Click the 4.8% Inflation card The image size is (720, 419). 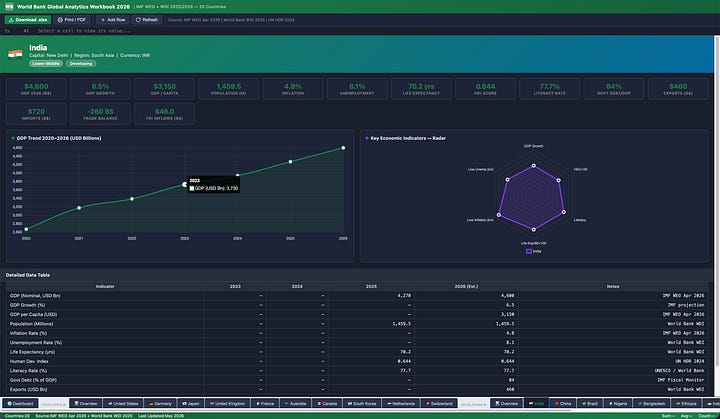point(293,89)
